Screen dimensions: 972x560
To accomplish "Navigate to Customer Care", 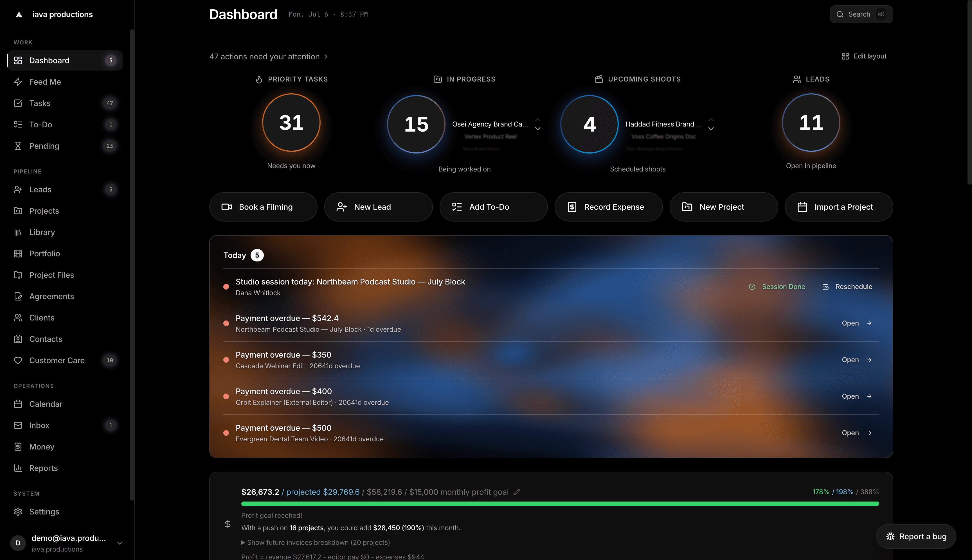I will coord(65,360).
